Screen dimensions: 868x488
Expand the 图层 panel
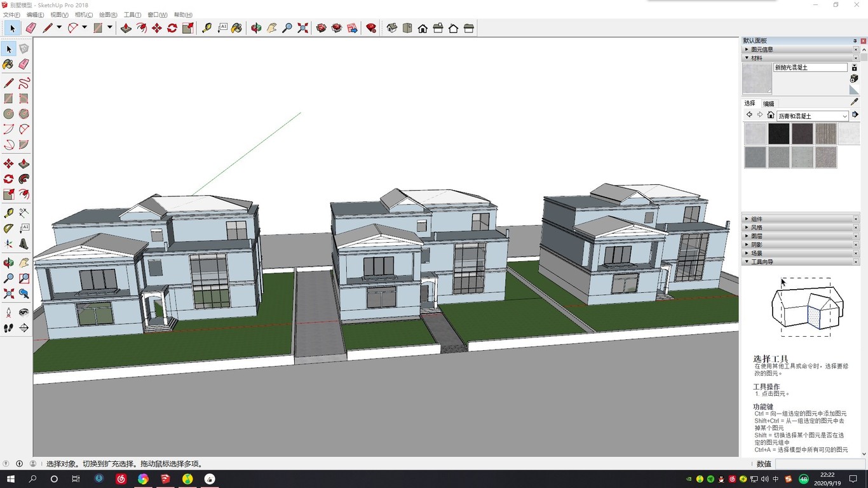click(799, 236)
